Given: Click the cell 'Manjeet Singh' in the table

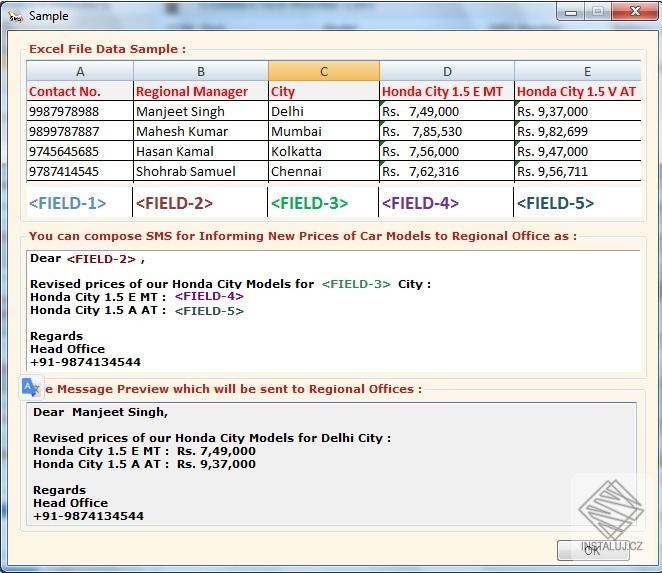Looking at the screenshot, I should pyautogui.click(x=201, y=111).
